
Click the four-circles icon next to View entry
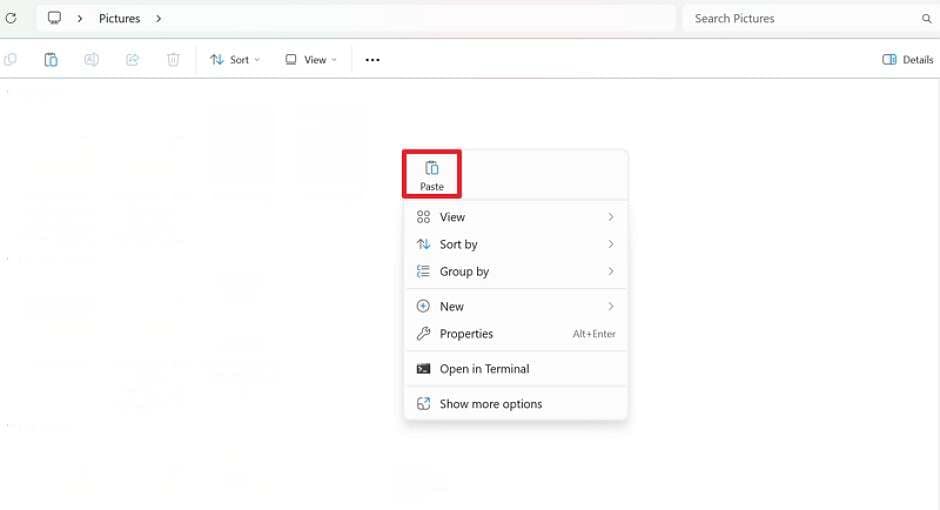(x=423, y=217)
